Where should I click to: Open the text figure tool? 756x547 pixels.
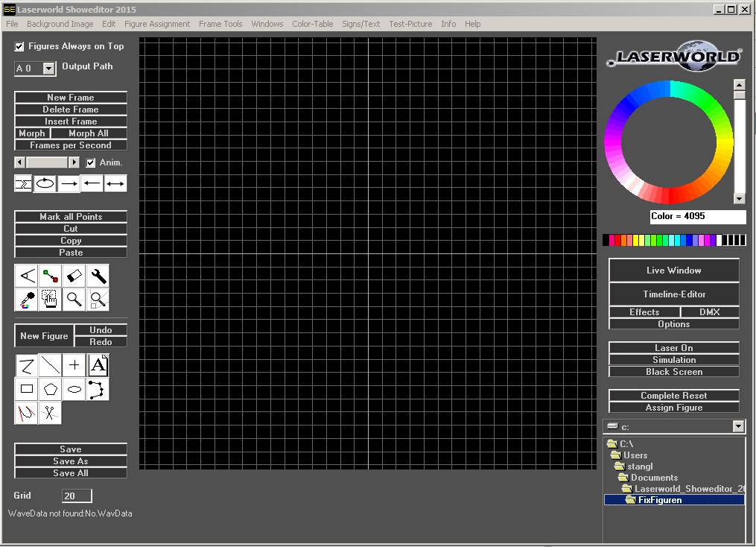point(98,364)
